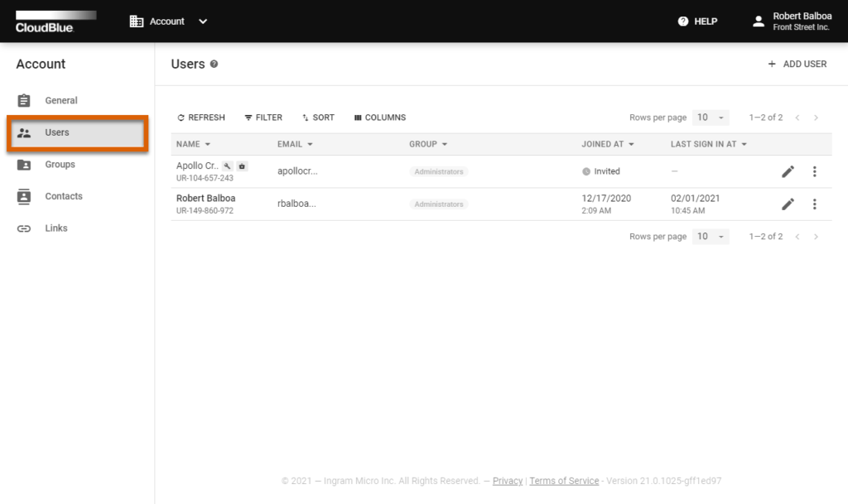Open the Groups section
The width and height of the screenshot is (848, 504).
(x=59, y=164)
